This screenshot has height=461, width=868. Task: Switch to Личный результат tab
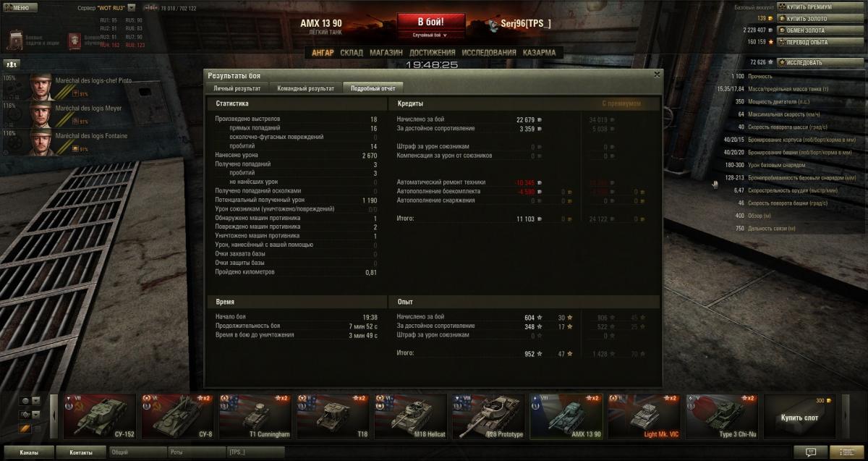pos(237,88)
